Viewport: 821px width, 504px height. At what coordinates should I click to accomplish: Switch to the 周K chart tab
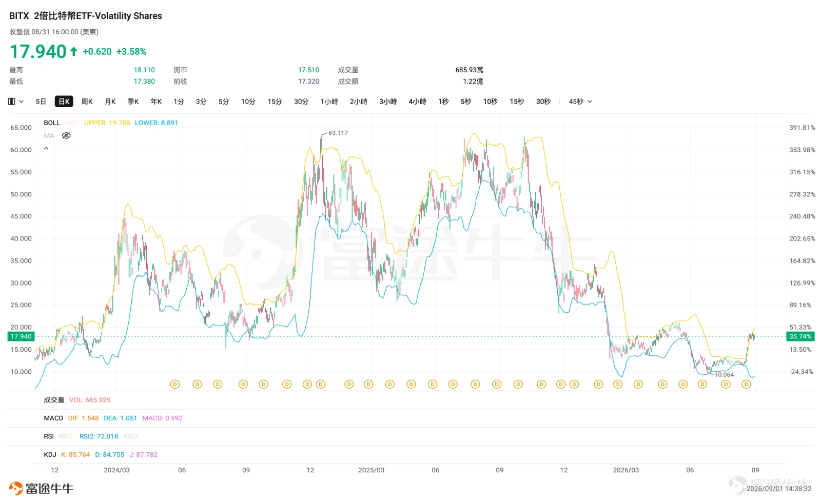[87, 102]
